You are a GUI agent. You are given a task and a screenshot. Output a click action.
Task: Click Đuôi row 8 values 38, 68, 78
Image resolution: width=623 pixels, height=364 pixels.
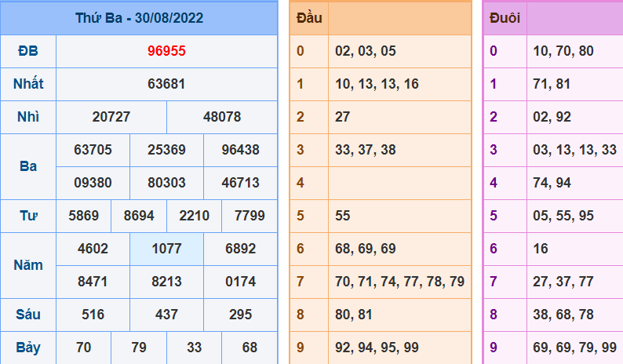pyautogui.click(x=563, y=315)
